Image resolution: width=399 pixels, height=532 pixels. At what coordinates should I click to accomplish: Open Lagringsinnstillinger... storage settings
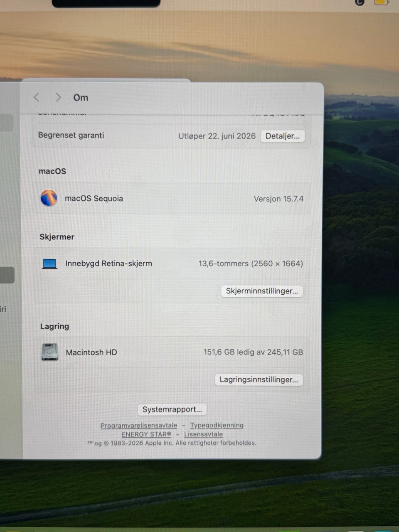(259, 379)
